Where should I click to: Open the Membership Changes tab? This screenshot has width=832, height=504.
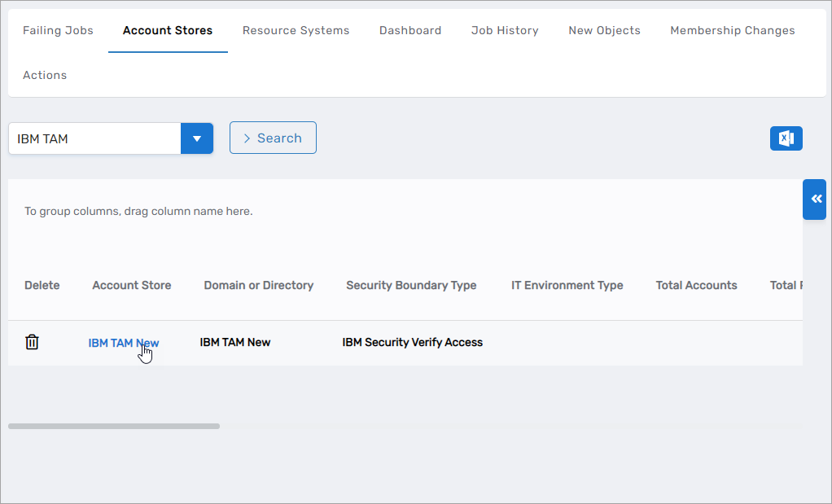pyautogui.click(x=733, y=30)
